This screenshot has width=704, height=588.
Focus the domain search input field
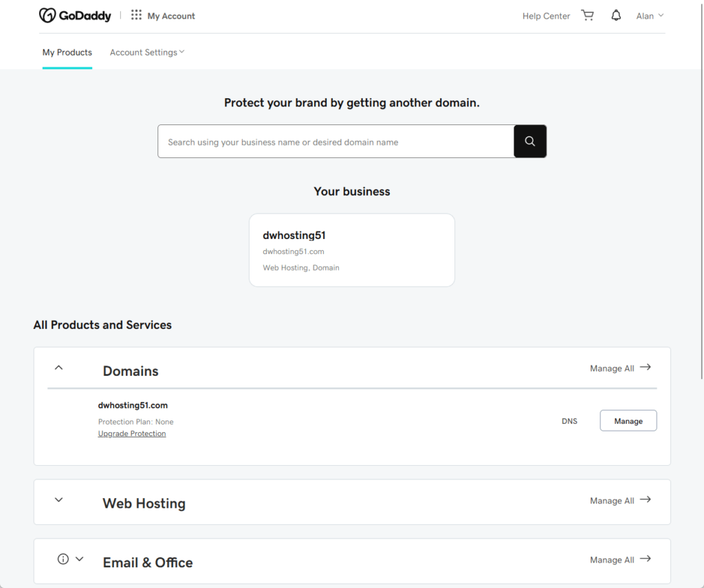pyautogui.click(x=335, y=142)
